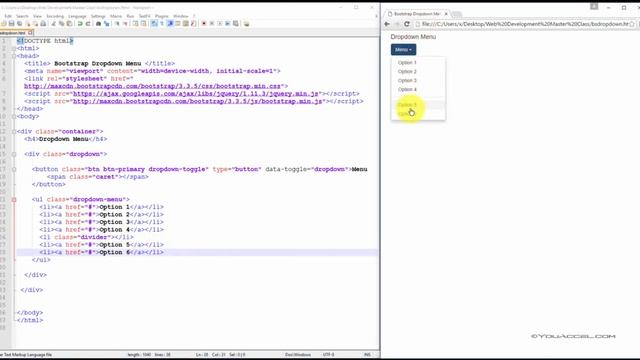This screenshot has width=640, height=360.
Task: Open the Encoding menu
Action: (x=55, y=16)
